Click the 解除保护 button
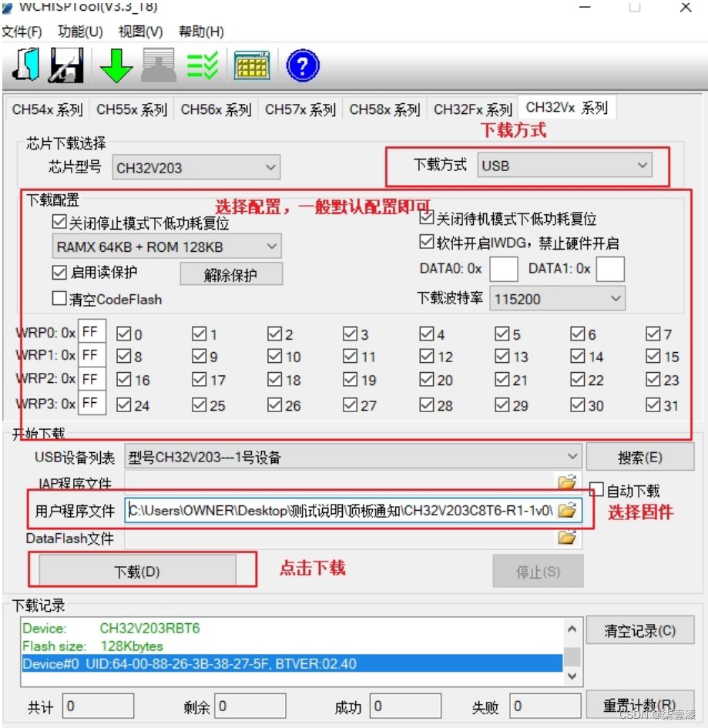Screen dimensions: 708x728 (x=231, y=273)
